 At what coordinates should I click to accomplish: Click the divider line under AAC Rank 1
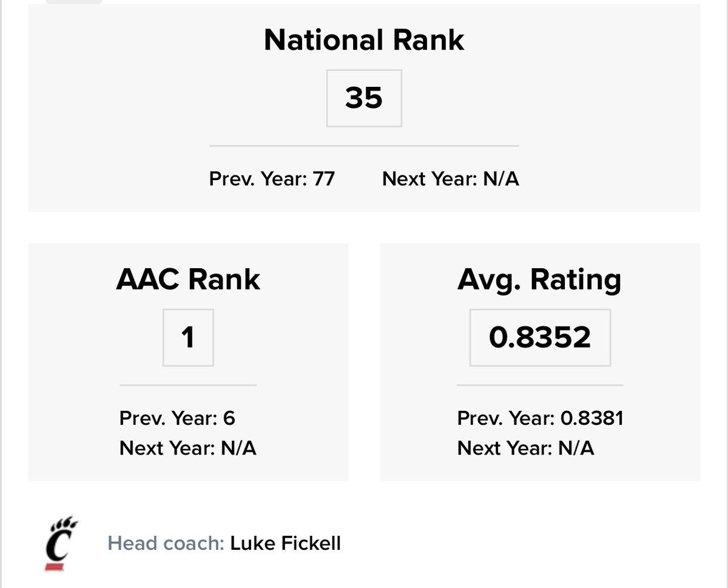pos(188,385)
